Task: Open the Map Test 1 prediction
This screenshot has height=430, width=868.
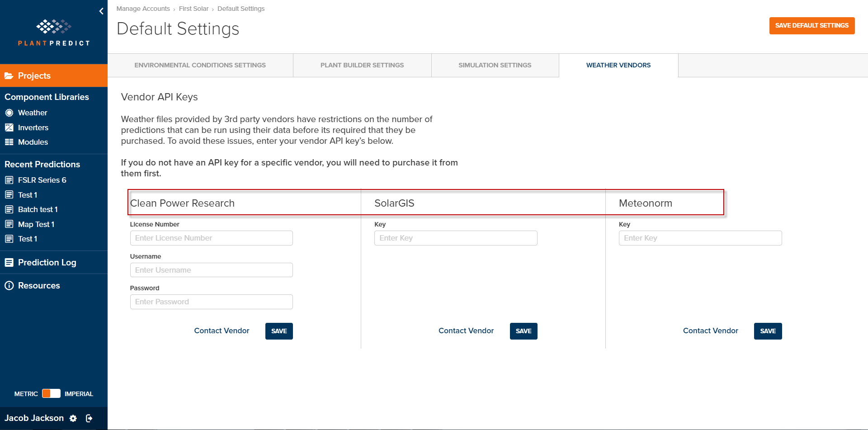Action: [x=36, y=224]
